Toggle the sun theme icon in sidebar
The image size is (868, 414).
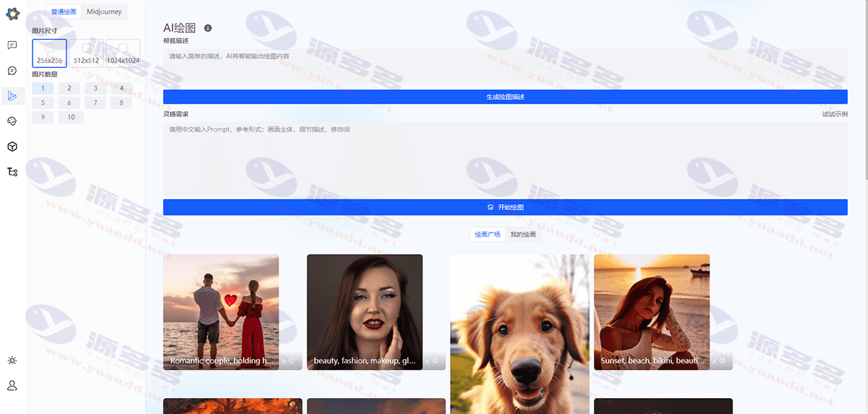pyautogui.click(x=12, y=360)
